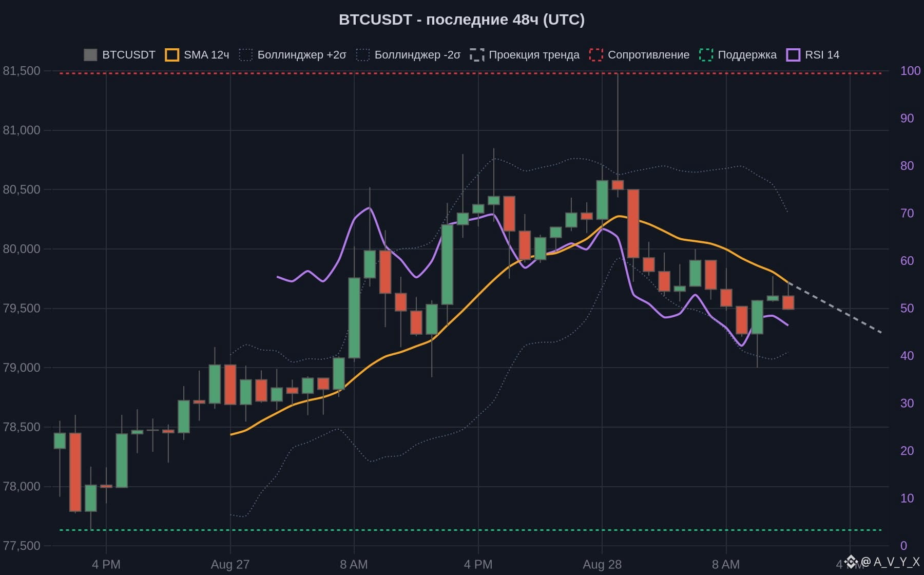Click the 79,500 price axis label
Viewport: 924px width, 575px height.
[22, 309]
